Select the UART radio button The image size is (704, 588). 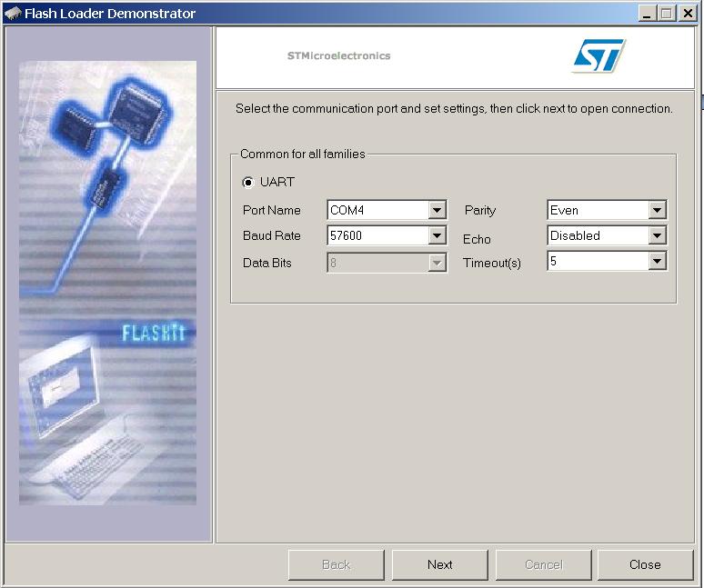coord(248,183)
